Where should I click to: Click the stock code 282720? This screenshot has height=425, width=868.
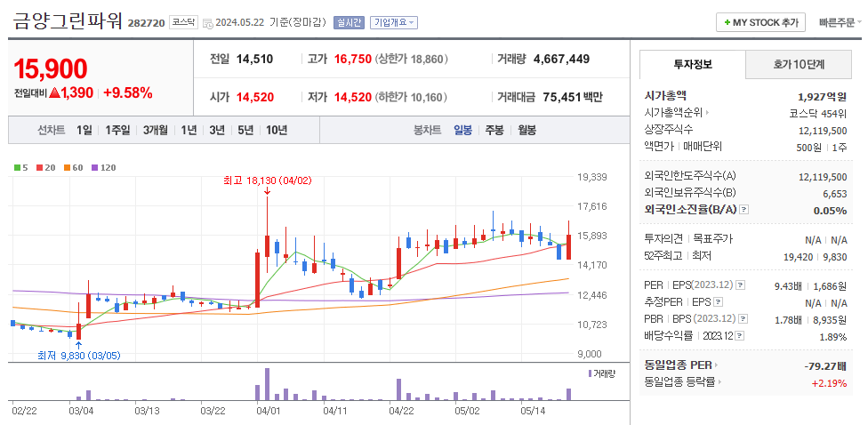pos(146,23)
